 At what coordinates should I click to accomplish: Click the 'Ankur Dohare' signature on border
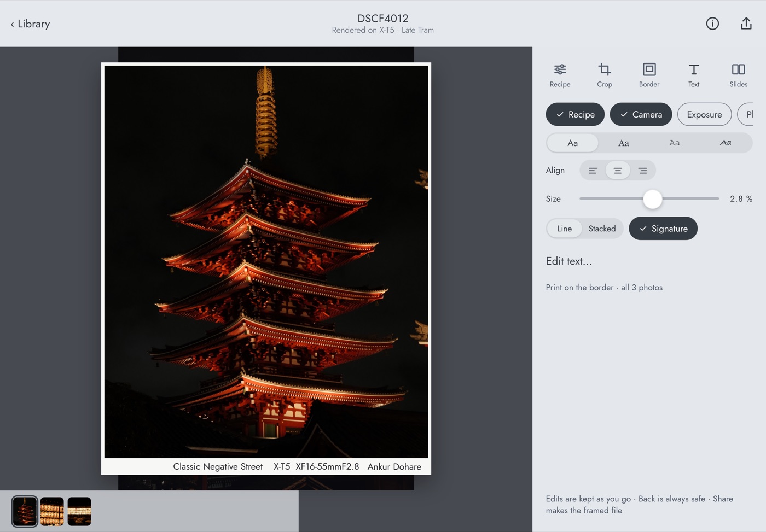(394, 467)
